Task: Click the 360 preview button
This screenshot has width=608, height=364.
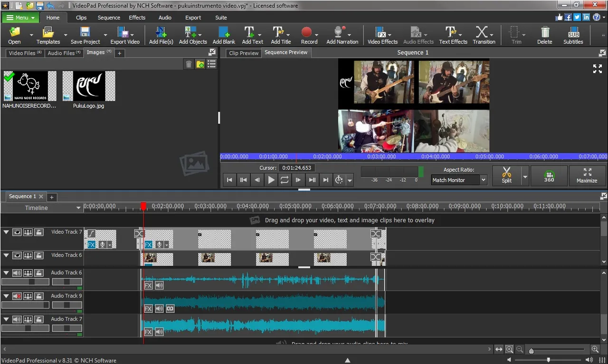Action: (x=549, y=175)
